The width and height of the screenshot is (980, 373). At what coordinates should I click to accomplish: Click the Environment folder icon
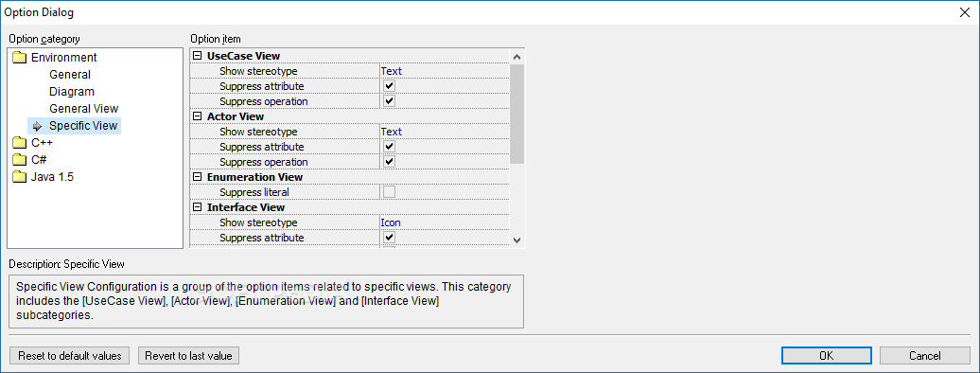tap(19, 58)
